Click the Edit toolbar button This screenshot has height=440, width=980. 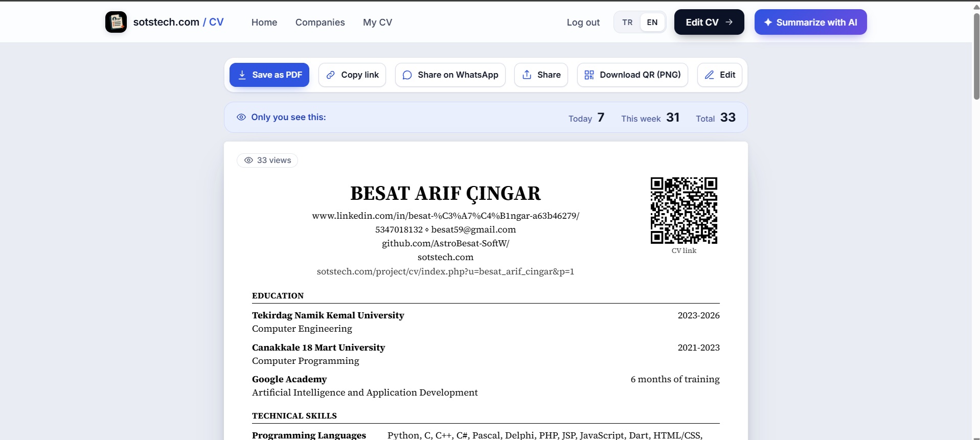[720, 75]
